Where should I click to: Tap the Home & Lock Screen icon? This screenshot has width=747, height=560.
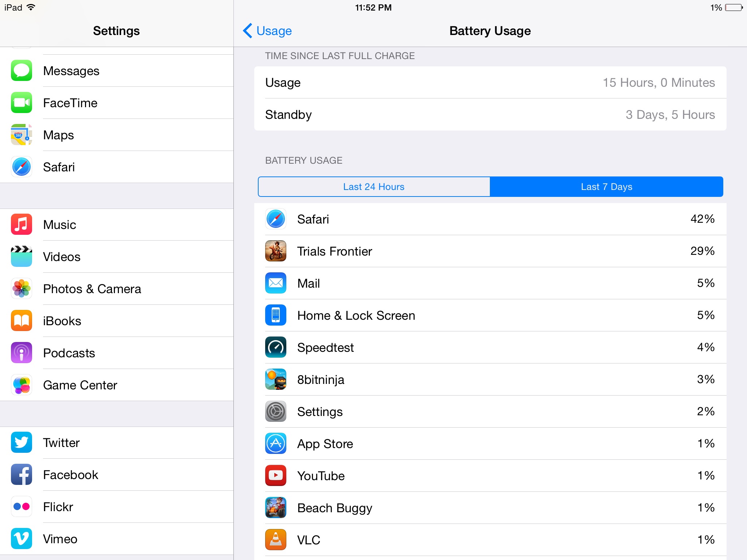(276, 315)
